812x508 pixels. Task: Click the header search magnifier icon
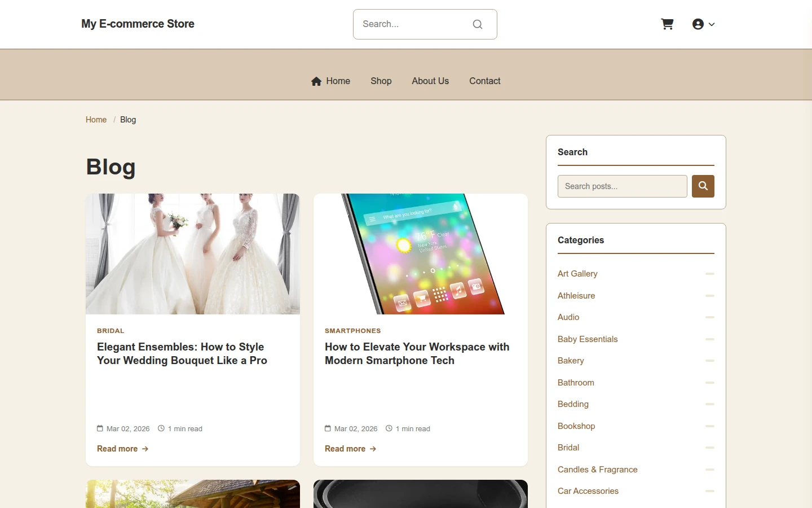tap(478, 24)
